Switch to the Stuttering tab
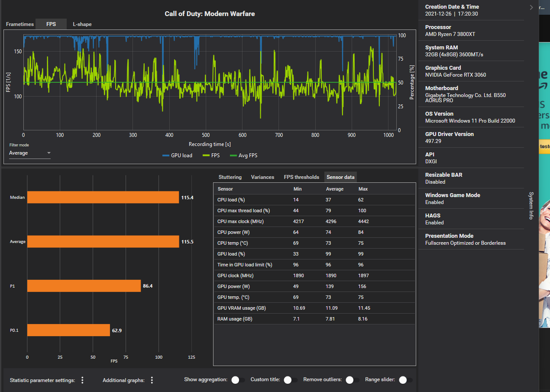Screen dimensions: 550x392 (x=230, y=177)
